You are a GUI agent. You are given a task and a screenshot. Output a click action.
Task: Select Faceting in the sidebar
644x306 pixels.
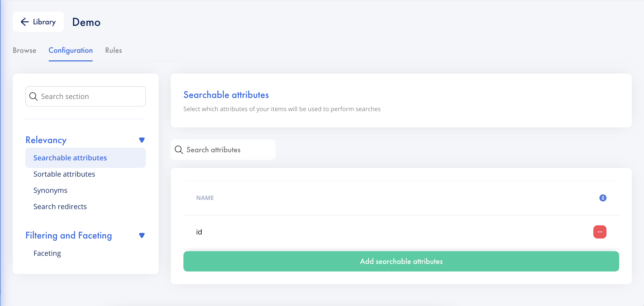47,253
